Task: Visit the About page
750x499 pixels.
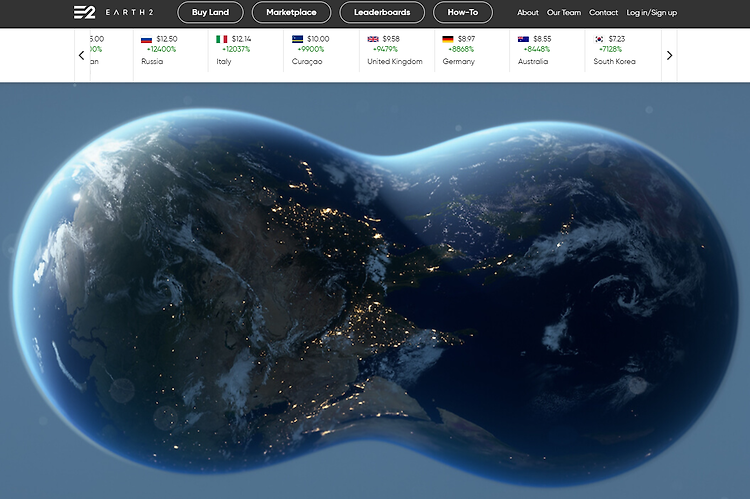Action: 528,12
